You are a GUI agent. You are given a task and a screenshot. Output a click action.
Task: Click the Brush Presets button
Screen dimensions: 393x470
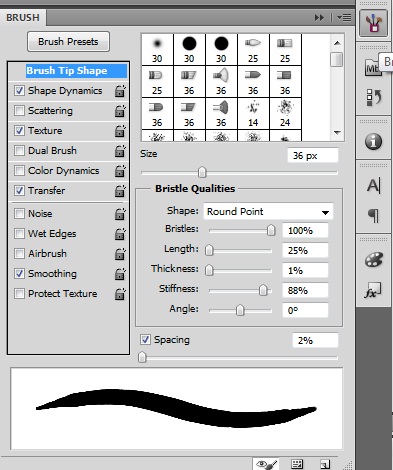point(68,42)
